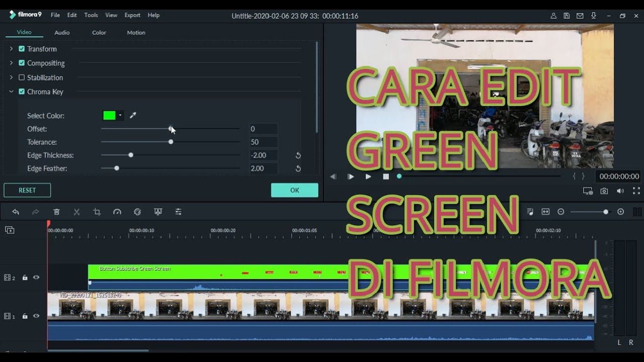Toggle the lock on track 1

(x=25, y=316)
